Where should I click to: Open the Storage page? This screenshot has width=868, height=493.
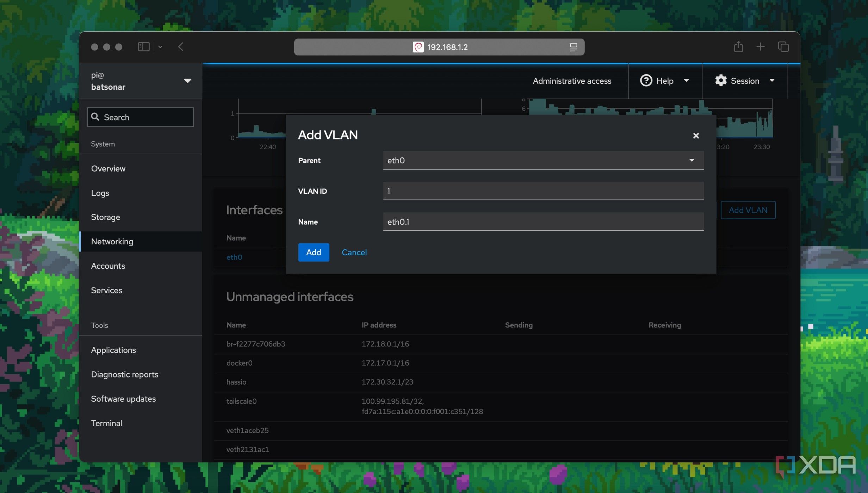pyautogui.click(x=105, y=217)
